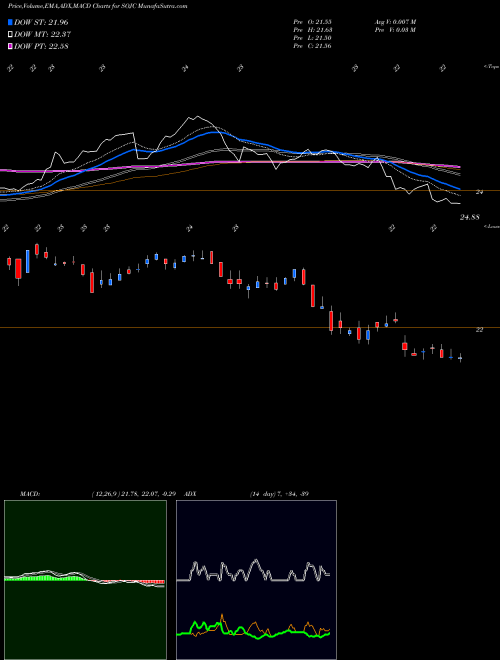
Task: Click the last candlestick on the right
Action: [460, 358]
